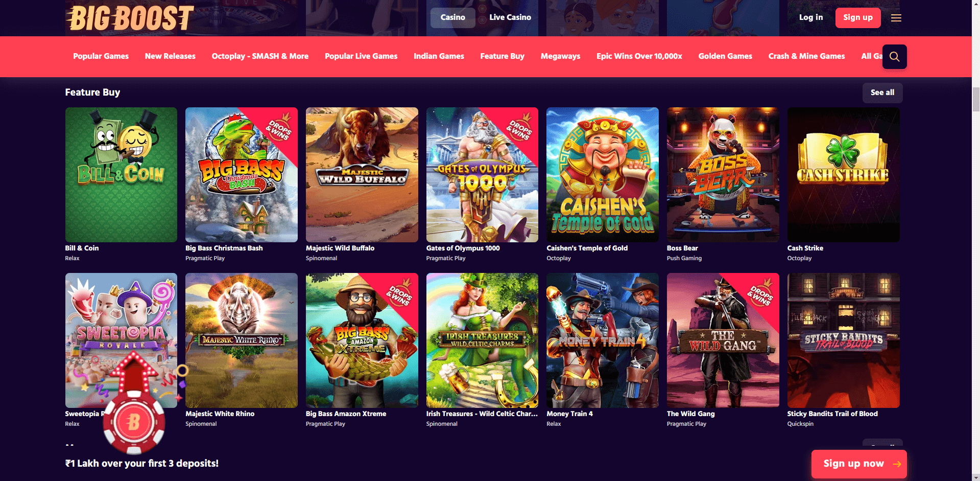Viewport: 980px width, 481px height.
Task: Select Crash & Mine Games category
Action: [x=806, y=56]
